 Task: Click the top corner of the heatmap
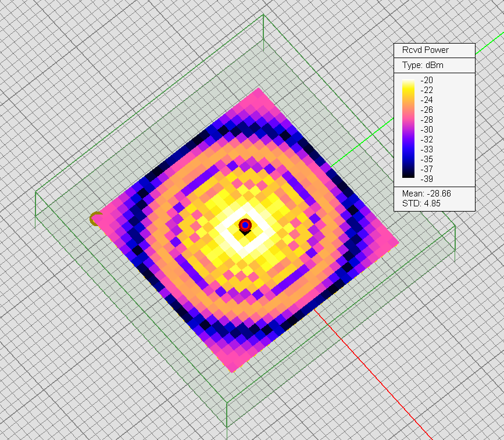(x=259, y=90)
